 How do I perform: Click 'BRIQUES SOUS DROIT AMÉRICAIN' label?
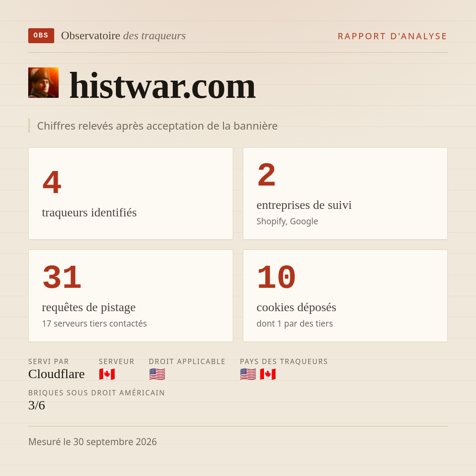[97, 393]
